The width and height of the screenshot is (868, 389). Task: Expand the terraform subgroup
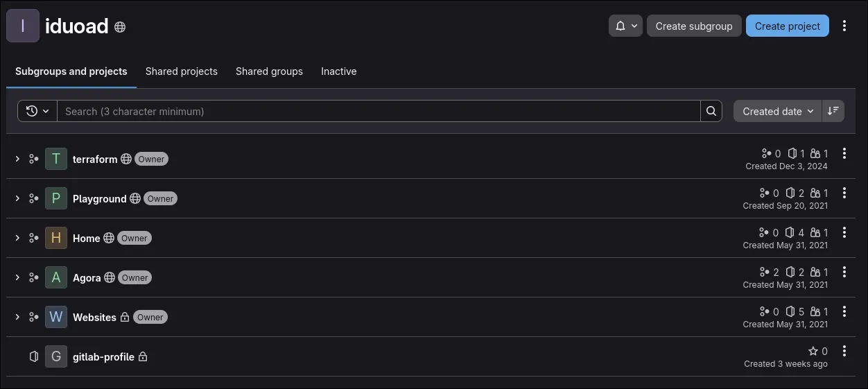pos(17,159)
